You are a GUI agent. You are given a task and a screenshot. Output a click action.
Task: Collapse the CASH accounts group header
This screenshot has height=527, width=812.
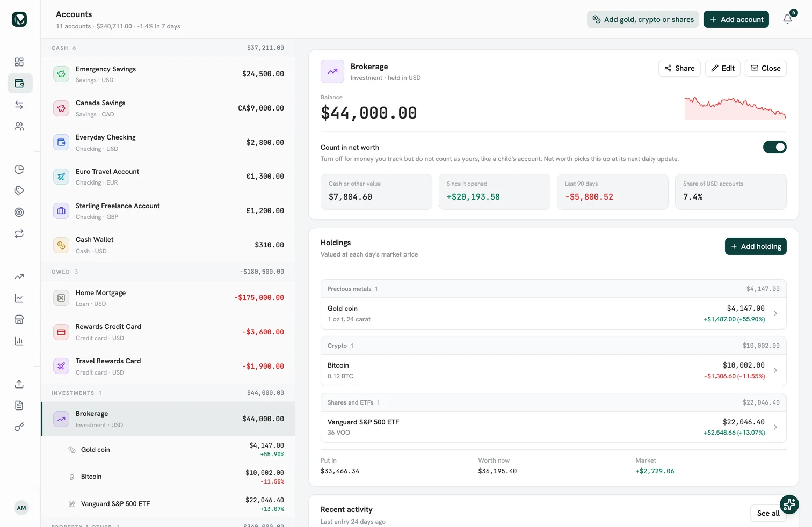coord(168,48)
